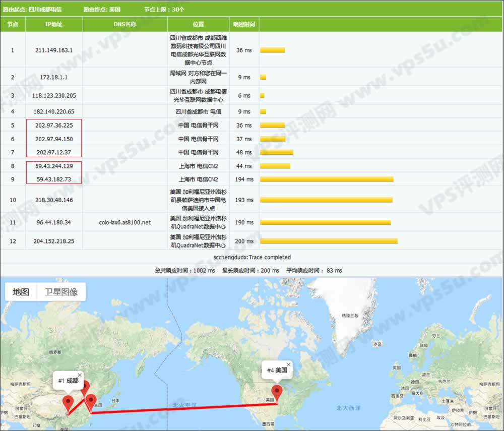
Task: Click IP address 211.149.163.1
Action: click(x=54, y=50)
